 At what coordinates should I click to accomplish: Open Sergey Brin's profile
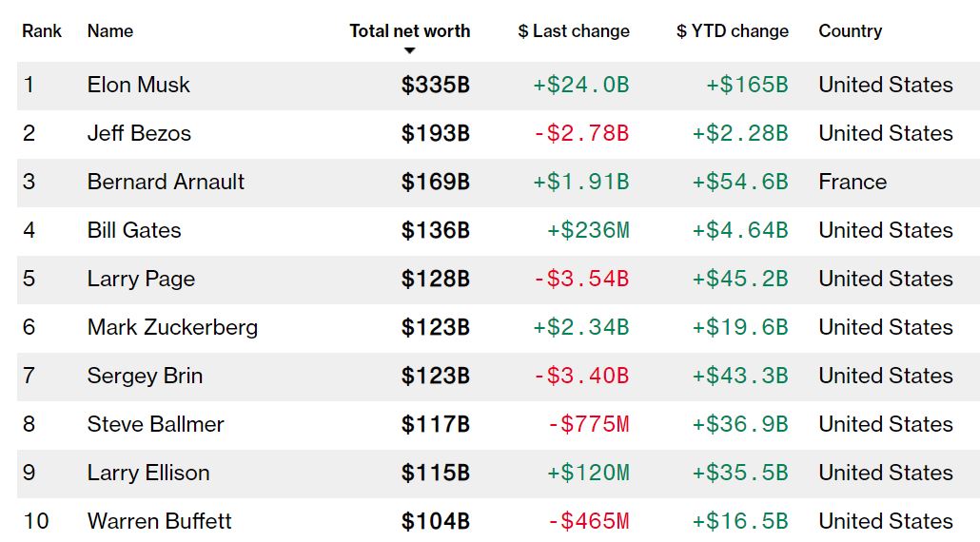(145, 376)
